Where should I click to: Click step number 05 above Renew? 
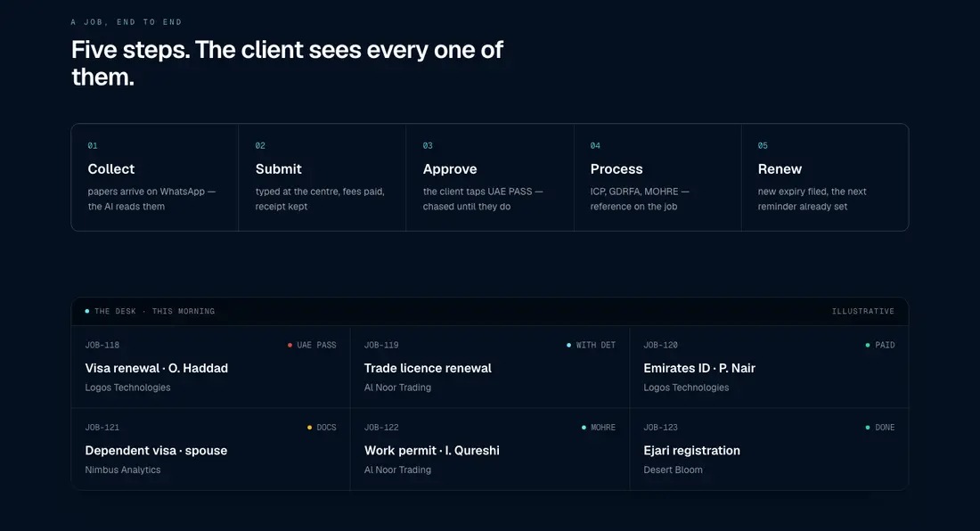click(763, 145)
